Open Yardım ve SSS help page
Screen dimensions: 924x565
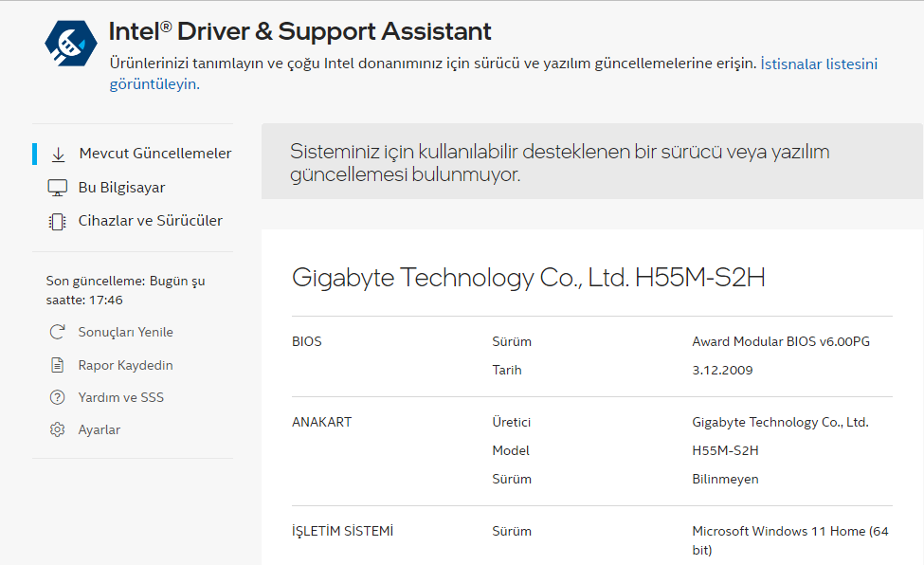[x=120, y=397]
